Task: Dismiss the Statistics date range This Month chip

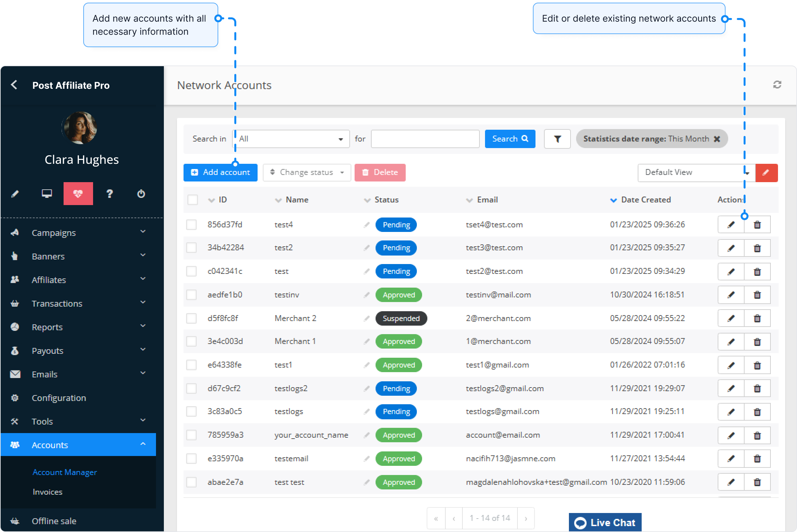Action: coord(717,139)
